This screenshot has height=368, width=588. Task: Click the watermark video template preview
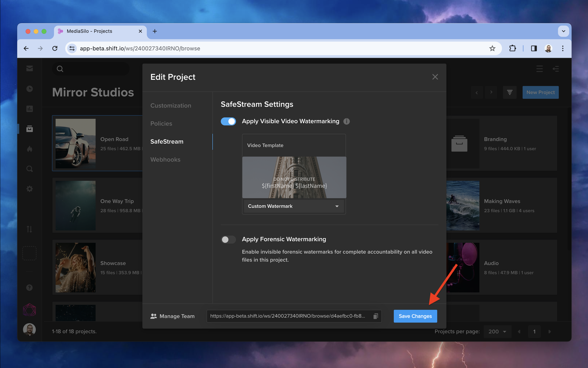294,177
